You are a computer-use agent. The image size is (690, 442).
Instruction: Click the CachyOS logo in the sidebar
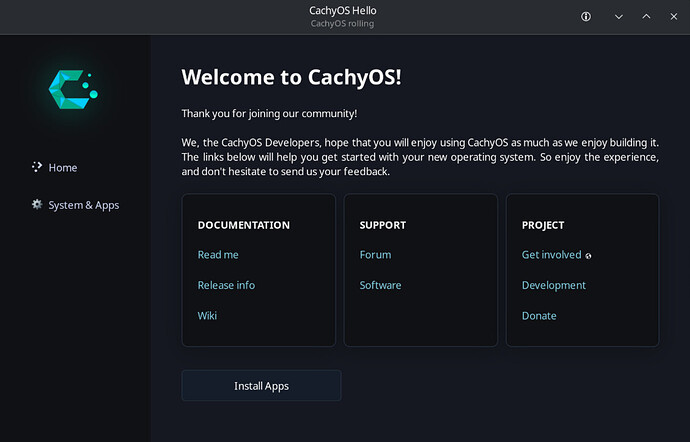pos(73,90)
